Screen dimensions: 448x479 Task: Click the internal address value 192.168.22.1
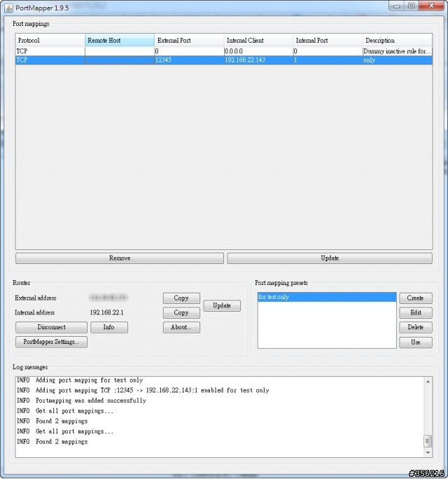coord(106,312)
